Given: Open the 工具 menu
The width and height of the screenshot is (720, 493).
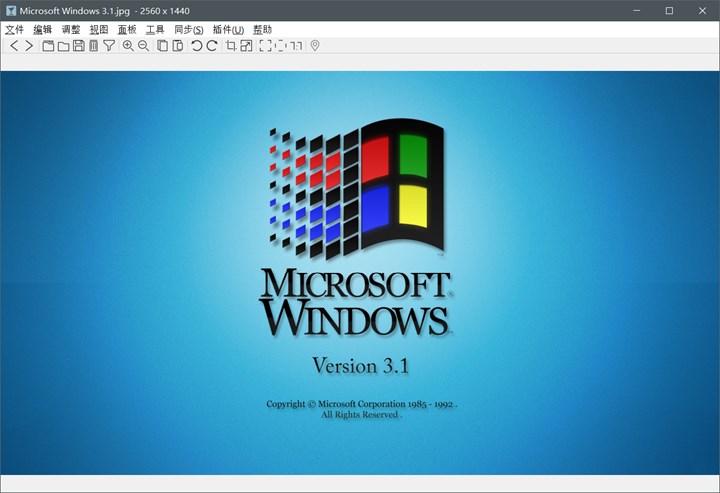Looking at the screenshot, I should point(155,30).
